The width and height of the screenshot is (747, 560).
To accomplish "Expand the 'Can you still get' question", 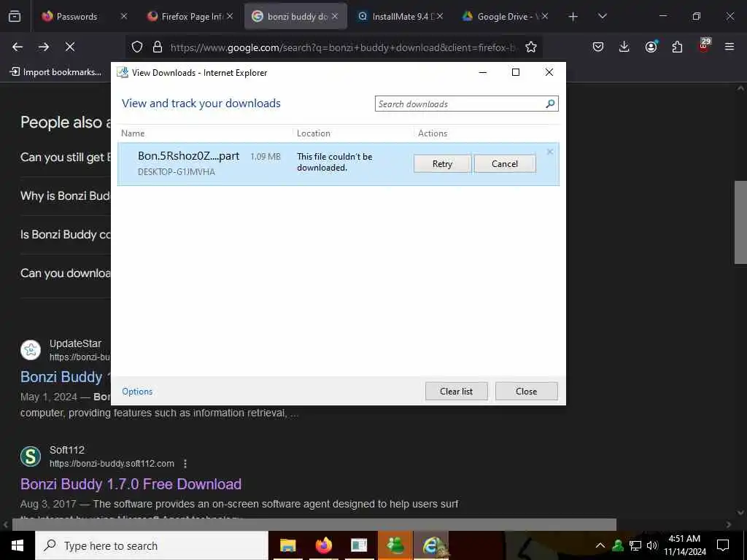I will pos(66,157).
